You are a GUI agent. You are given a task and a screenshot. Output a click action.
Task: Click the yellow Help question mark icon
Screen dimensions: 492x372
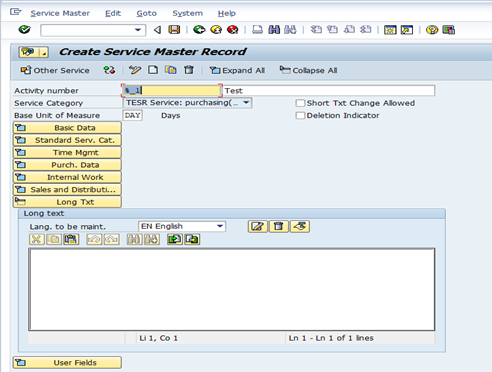[432, 30]
